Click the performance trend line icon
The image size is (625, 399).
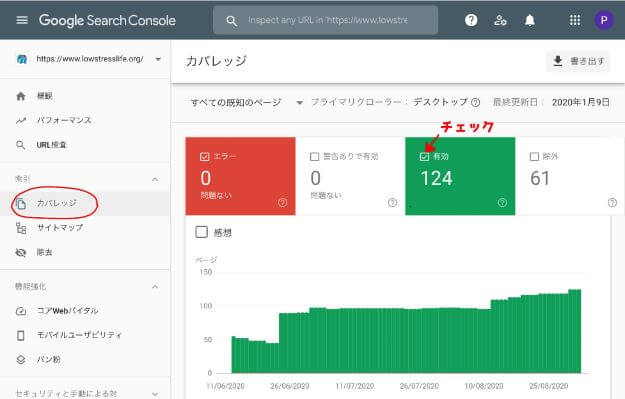[21, 120]
